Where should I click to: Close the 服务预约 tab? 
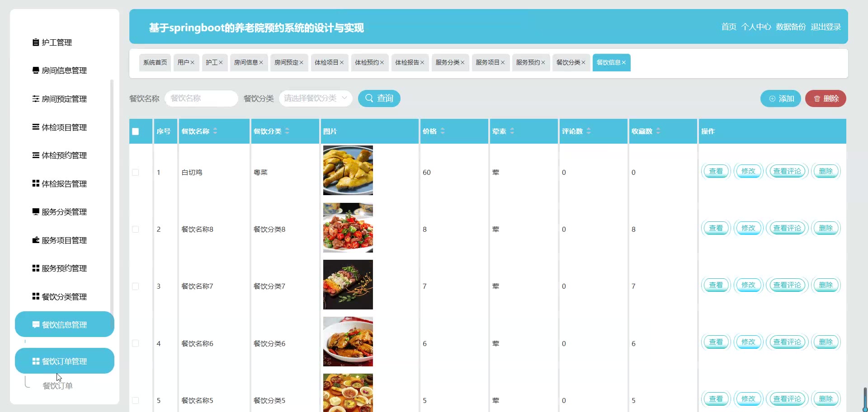[x=543, y=63]
